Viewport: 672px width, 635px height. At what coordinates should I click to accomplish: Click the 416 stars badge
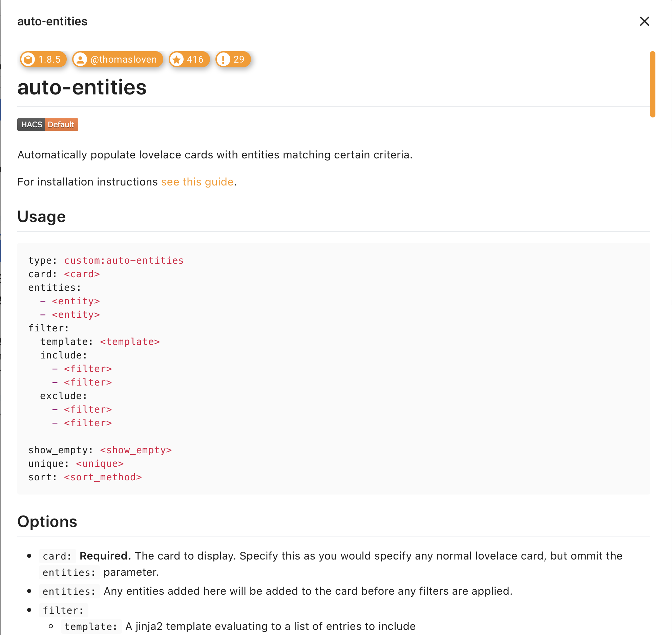(x=189, y=59)
